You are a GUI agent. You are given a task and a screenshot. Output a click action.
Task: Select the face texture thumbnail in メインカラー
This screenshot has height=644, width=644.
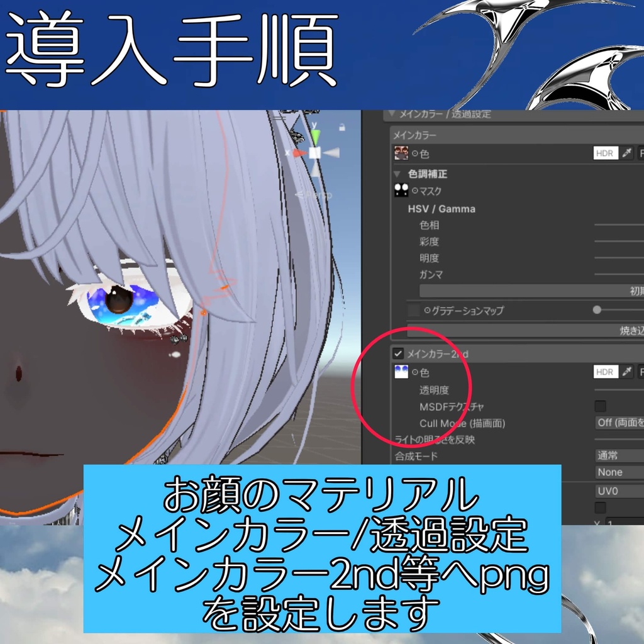click(401, 153)
